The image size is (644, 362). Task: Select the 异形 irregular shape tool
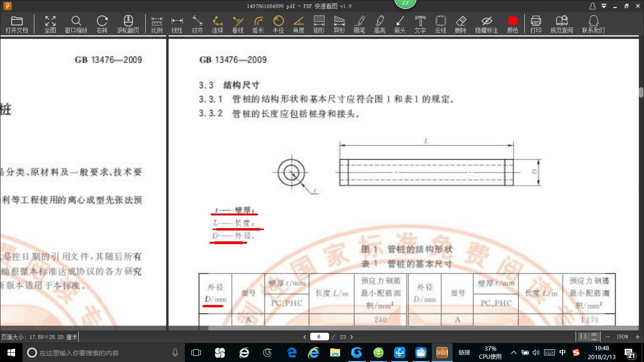point(339,25)
